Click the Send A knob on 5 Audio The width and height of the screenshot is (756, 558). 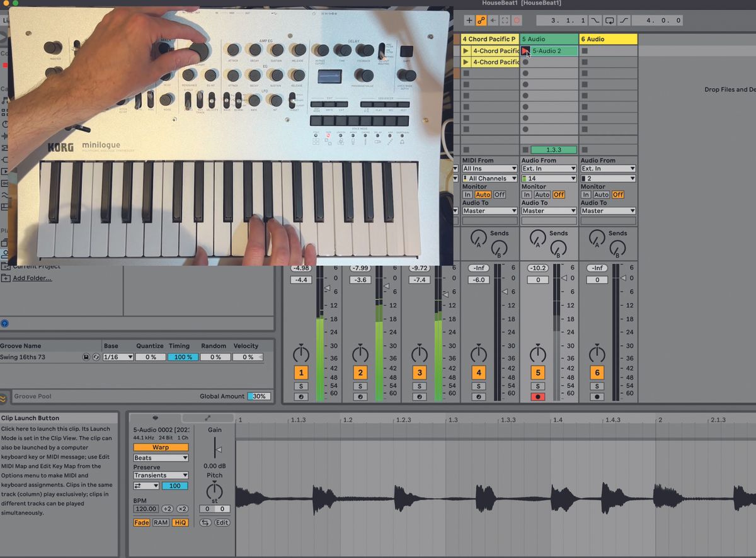pos(537,238)
